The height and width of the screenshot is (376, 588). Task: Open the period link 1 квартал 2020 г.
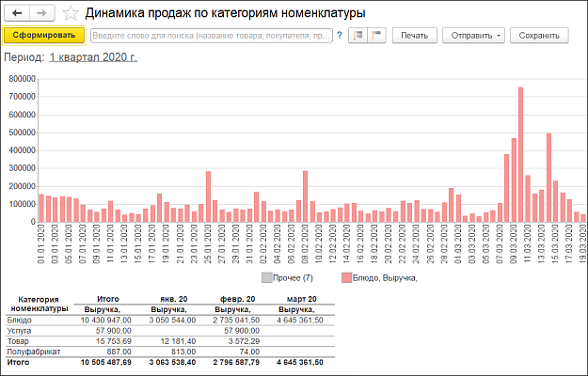pyautogui.click(x=93, y=57)
